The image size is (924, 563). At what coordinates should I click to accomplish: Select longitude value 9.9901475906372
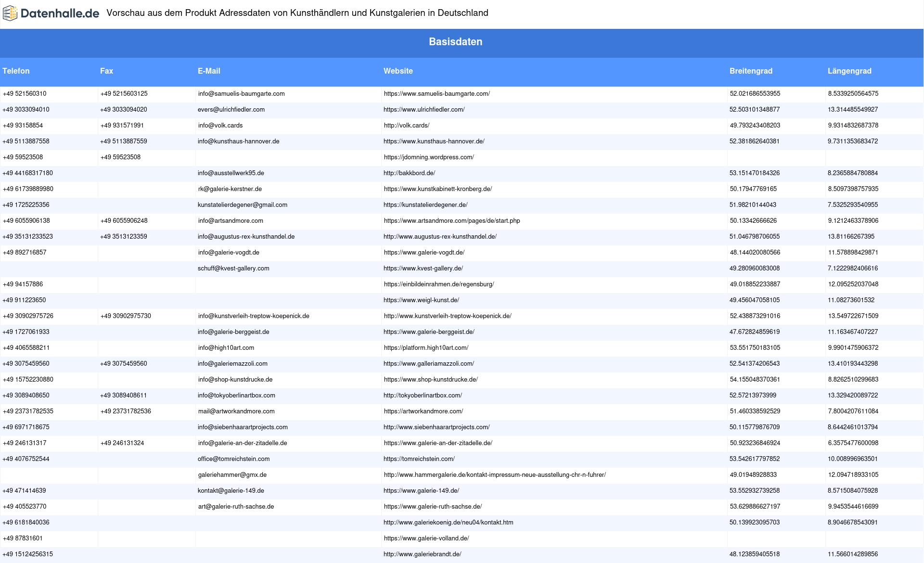(x=853, y=348)
